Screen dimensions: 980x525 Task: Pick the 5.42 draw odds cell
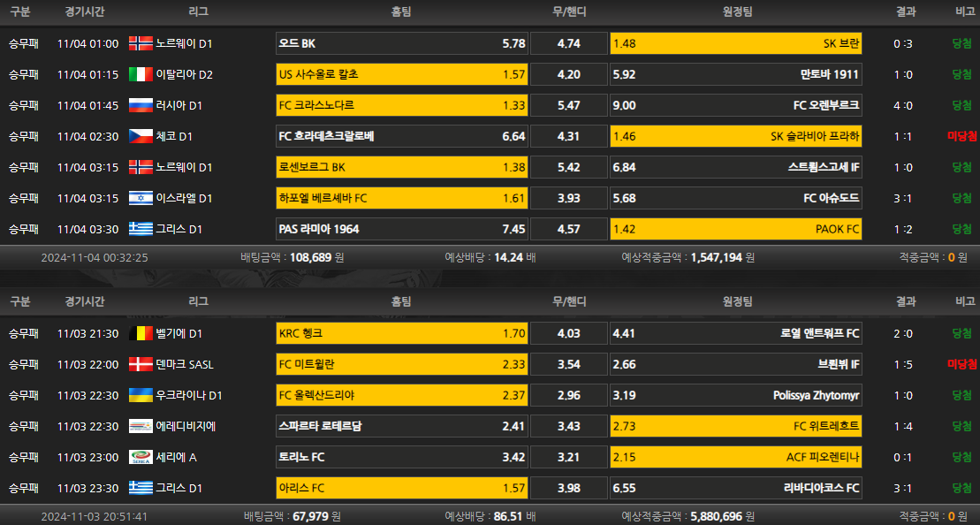tap(569, 167)
